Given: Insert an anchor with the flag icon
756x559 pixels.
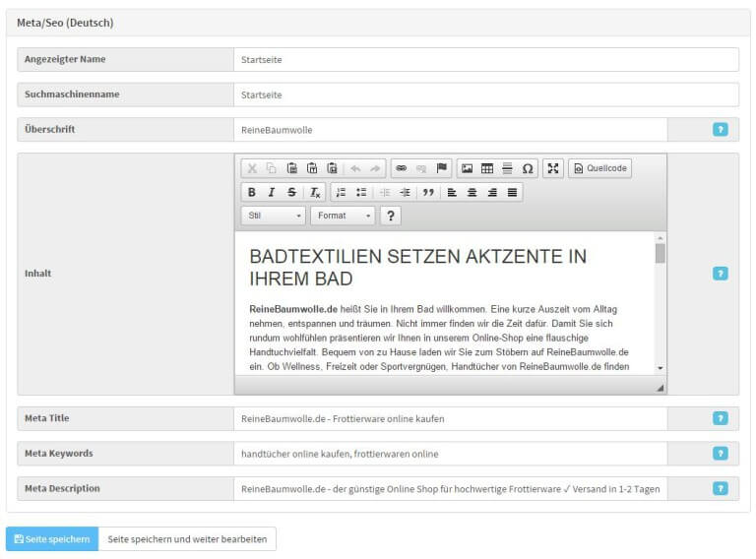Looking at the screenshot, I should pos(442,168).
